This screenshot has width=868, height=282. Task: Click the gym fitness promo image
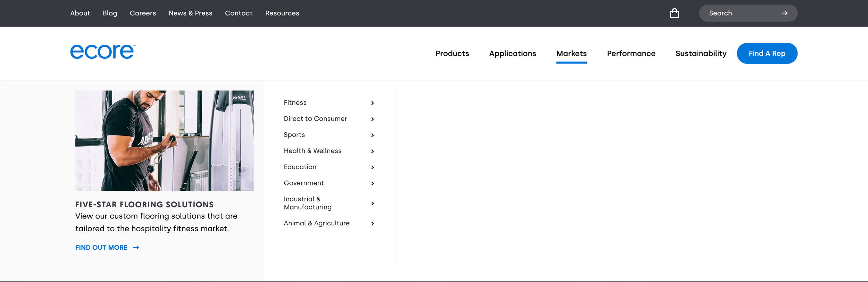[x=164, y=141]
